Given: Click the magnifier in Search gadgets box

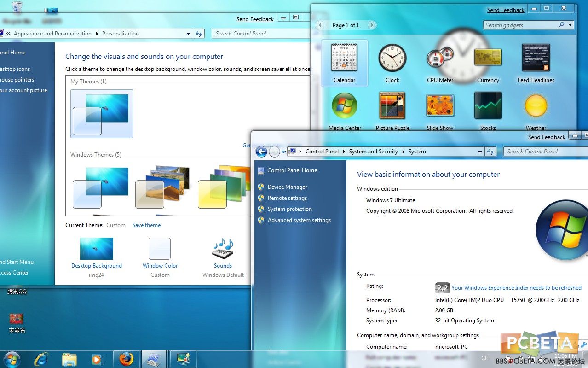Looking at the screenshot, I should [561, 25].
